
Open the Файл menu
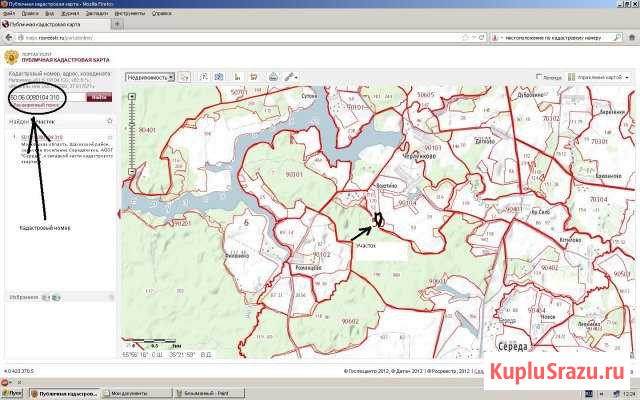(x=9, y=13)
